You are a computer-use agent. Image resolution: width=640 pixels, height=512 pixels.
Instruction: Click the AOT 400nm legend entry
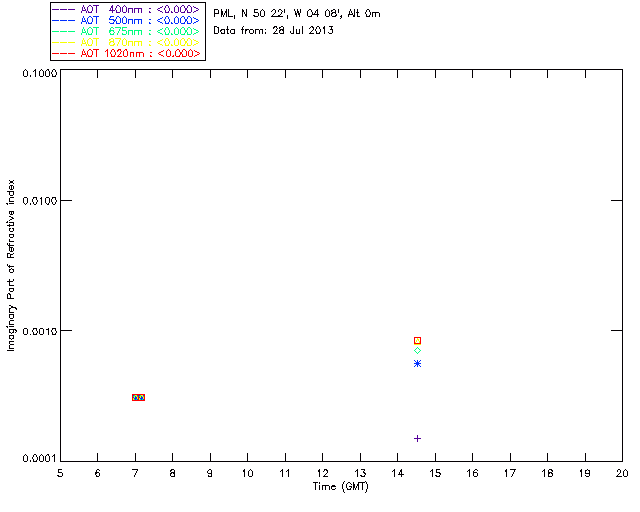coord(126,9)
